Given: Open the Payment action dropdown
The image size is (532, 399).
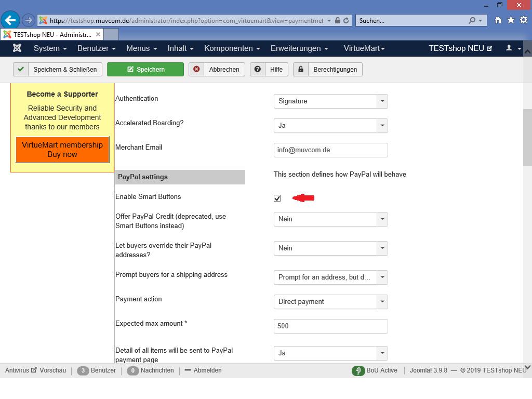Looking at the screenshot, I should tap(330, 302).
